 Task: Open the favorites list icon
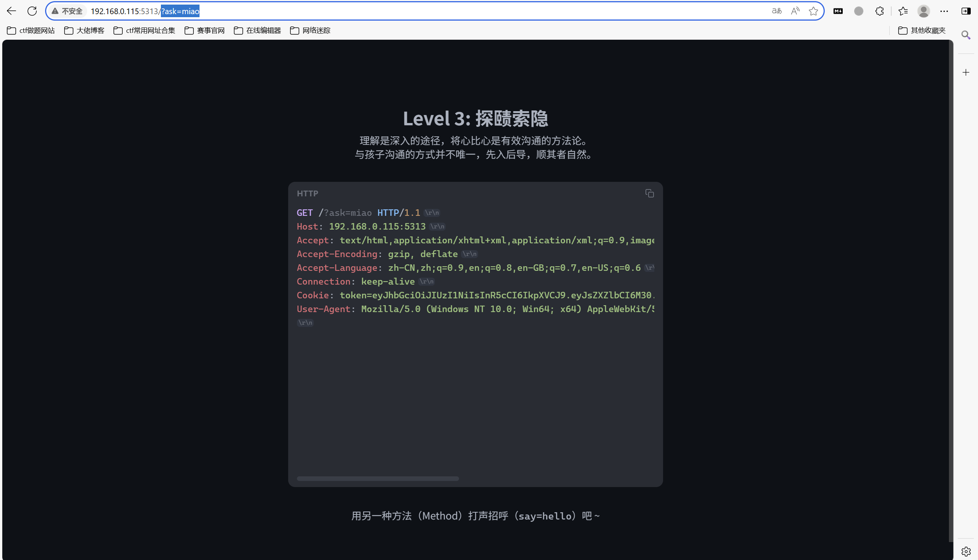pos(903,11)
